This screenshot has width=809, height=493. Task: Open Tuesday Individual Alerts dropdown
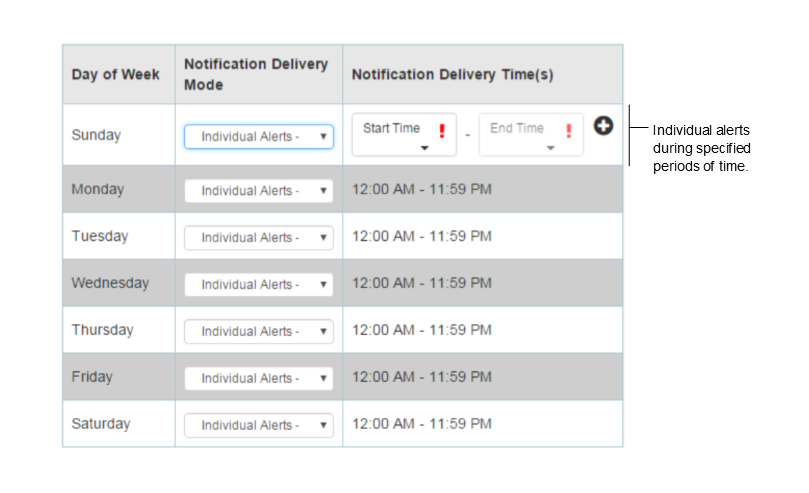[x=258, y=238]
